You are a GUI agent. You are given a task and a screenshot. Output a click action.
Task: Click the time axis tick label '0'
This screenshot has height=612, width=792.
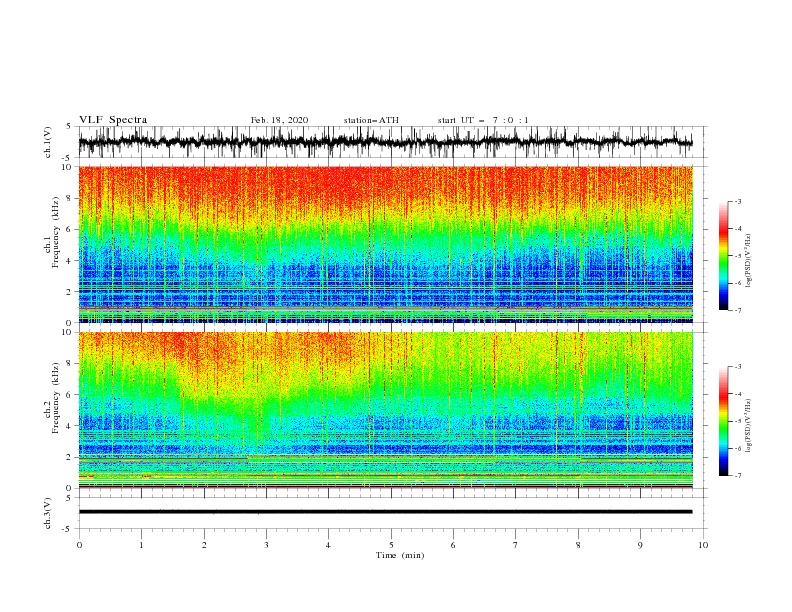[79, 545]
